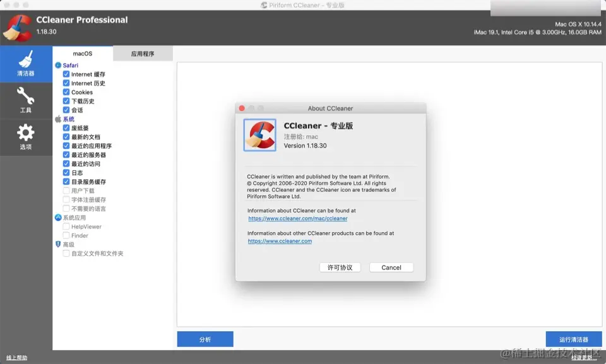Image resolution: width=606 pixels, height=364 pixels.
Task: Select the 系统应用 category heading
Action: tap(74, 218)
